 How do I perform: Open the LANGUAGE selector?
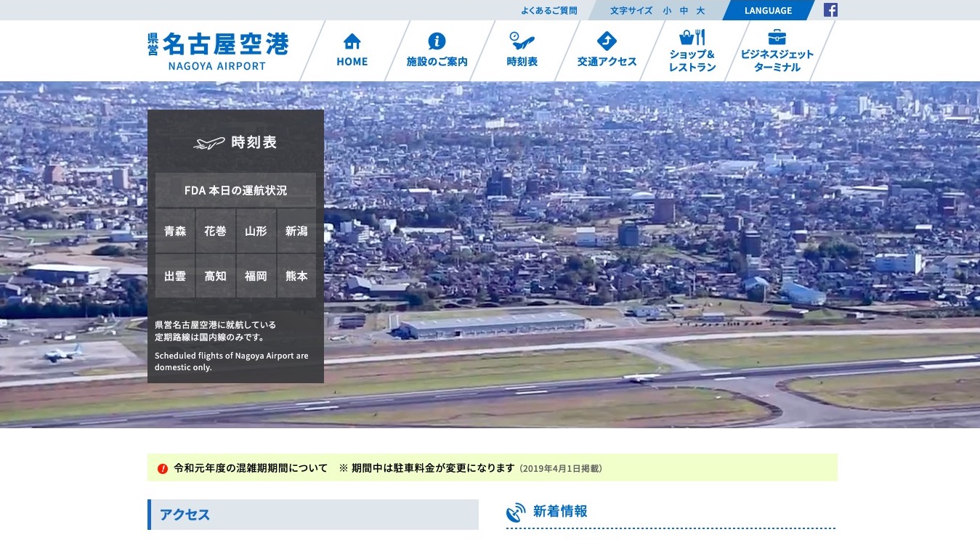pos(768,11)
